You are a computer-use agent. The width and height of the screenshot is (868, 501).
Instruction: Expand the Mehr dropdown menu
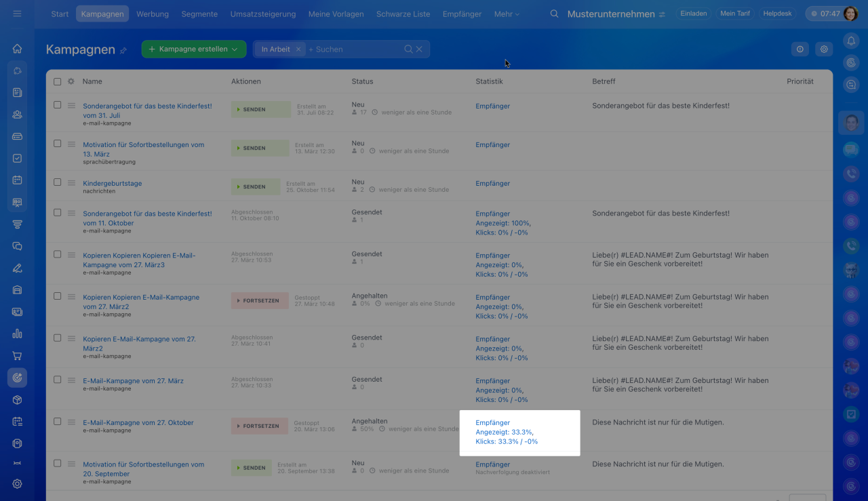tap(507, 14)
